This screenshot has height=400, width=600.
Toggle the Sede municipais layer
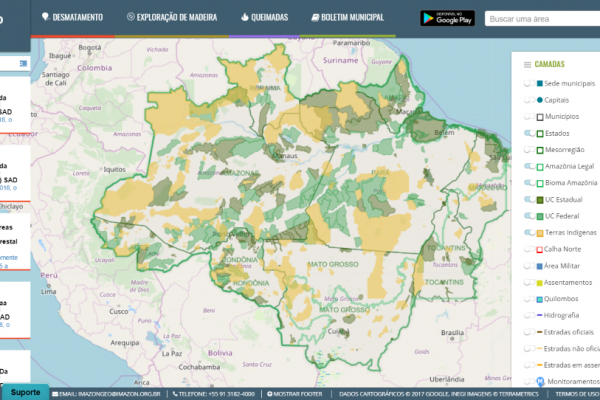coord(528,83)
